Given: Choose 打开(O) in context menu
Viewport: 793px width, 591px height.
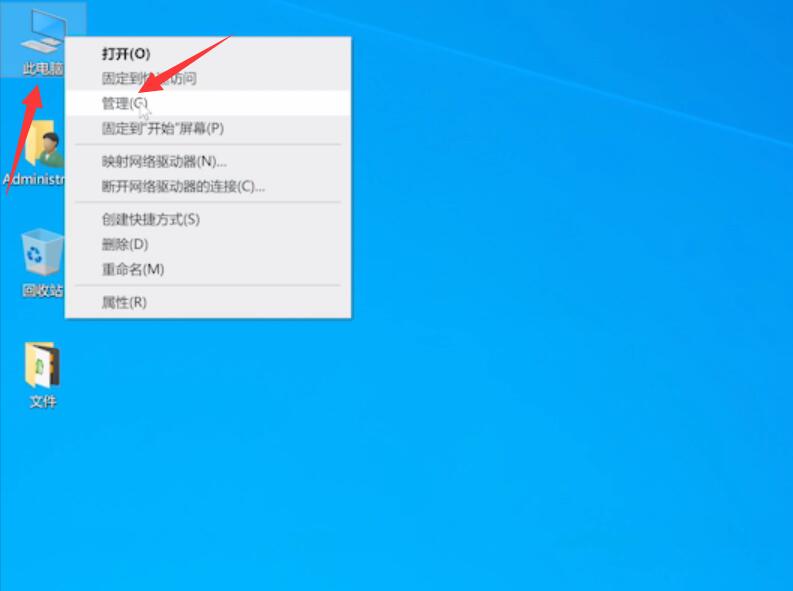Looking at the screenshot, I should click(208, 54).
